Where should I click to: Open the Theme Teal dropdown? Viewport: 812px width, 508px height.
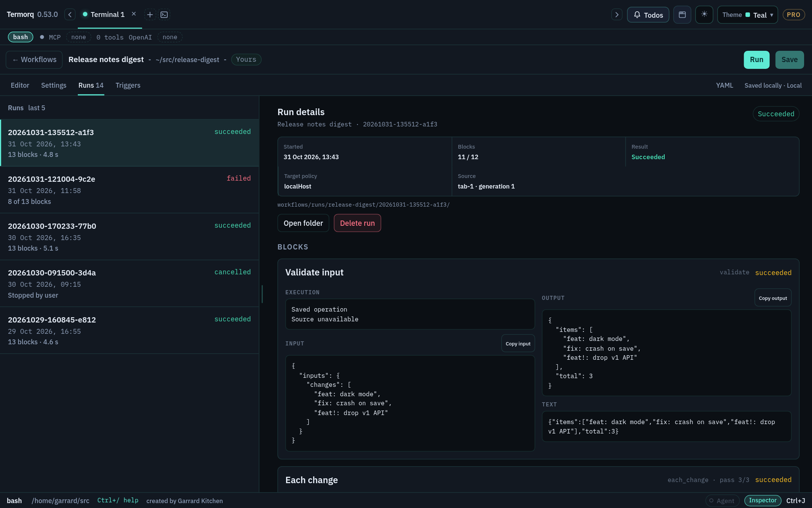coord(748,15)
